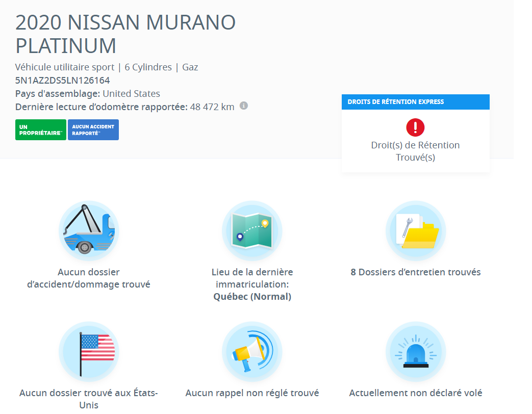Screen dimensions: 532x414
Task: Open the service records folder icon
Action: (416, 230)
